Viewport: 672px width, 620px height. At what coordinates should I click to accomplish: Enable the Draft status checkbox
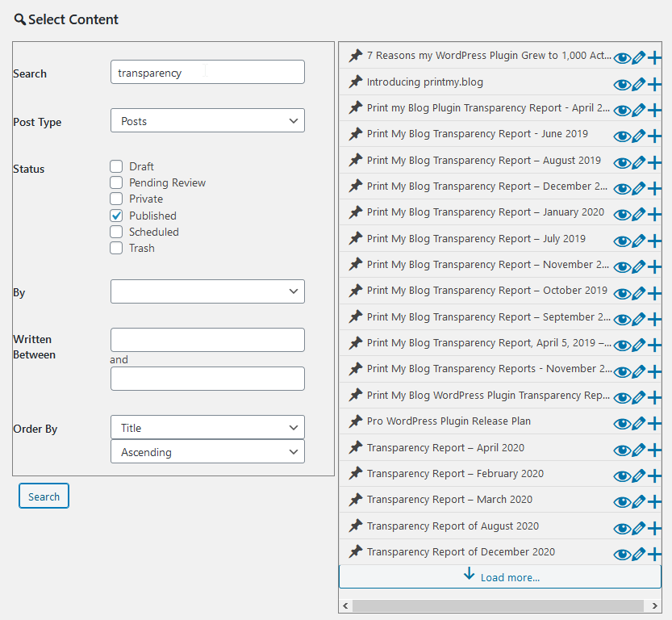tap(116, 166)
